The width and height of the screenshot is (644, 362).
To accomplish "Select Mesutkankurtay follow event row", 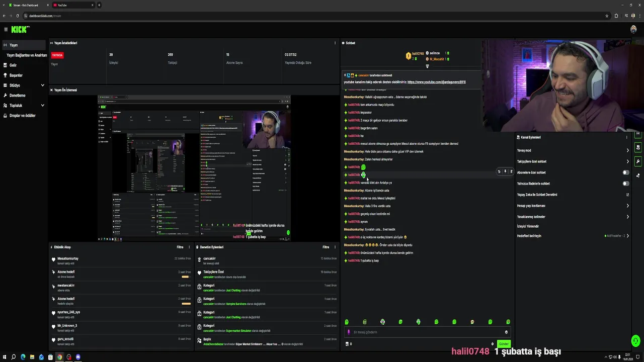I will pos(121,260).
